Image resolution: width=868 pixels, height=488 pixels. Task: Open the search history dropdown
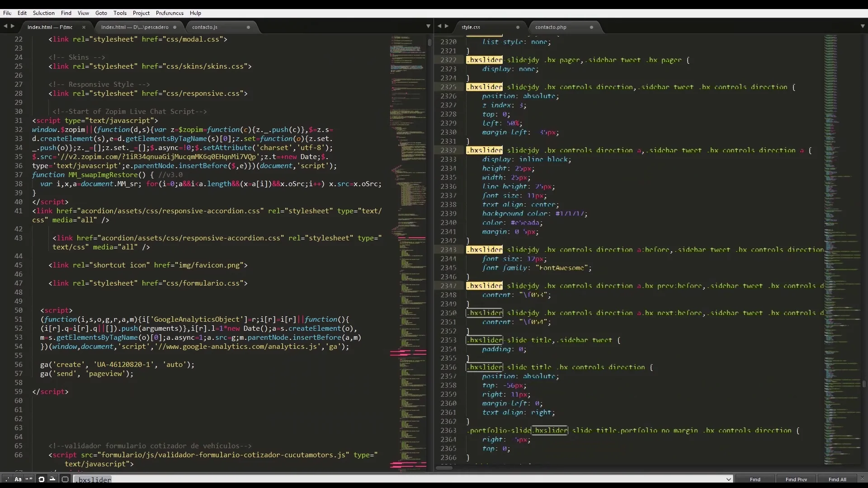(729, 479)
